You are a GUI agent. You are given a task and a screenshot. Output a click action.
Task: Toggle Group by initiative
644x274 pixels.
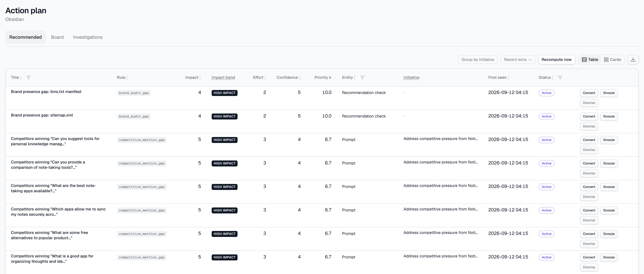click(477, 59)
